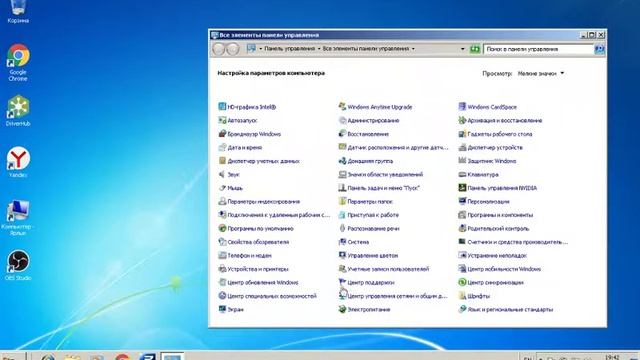Click the Центр синхронизации icon

click(x=462, y=282)
